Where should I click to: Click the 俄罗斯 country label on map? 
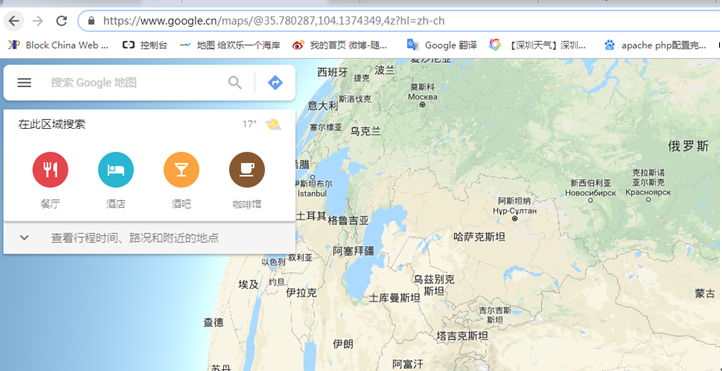coord(688,146)
